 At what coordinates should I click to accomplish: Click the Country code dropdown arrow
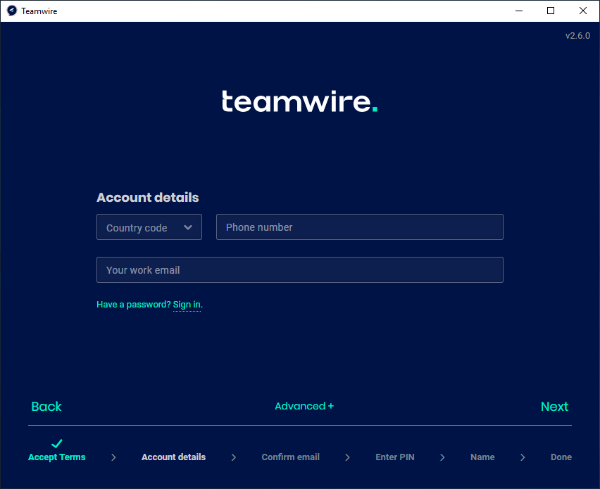pos(188,228)
